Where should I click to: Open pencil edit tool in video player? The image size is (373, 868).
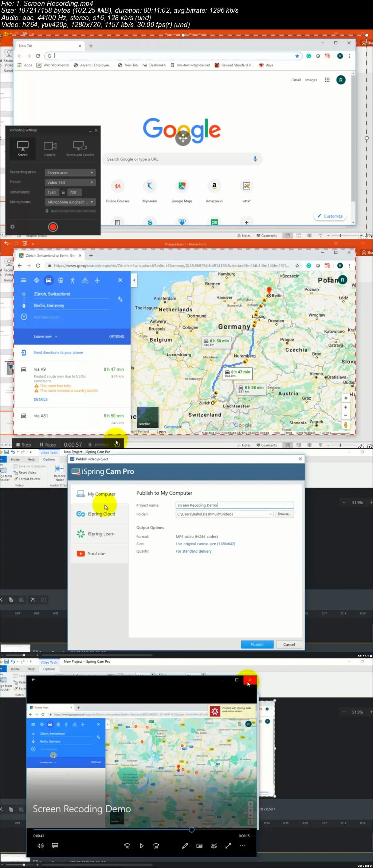click(x=185, y=846)
